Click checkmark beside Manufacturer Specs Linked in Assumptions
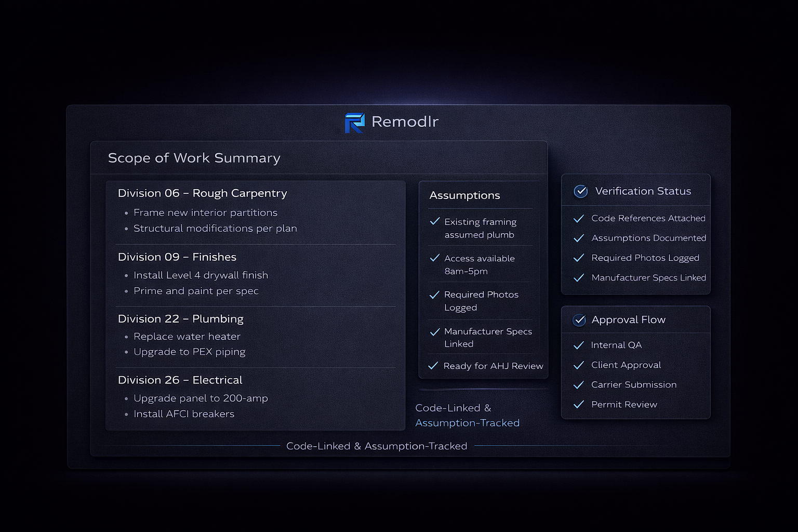Viewport: 798px width, 532px height. click(x=435, y=331)
